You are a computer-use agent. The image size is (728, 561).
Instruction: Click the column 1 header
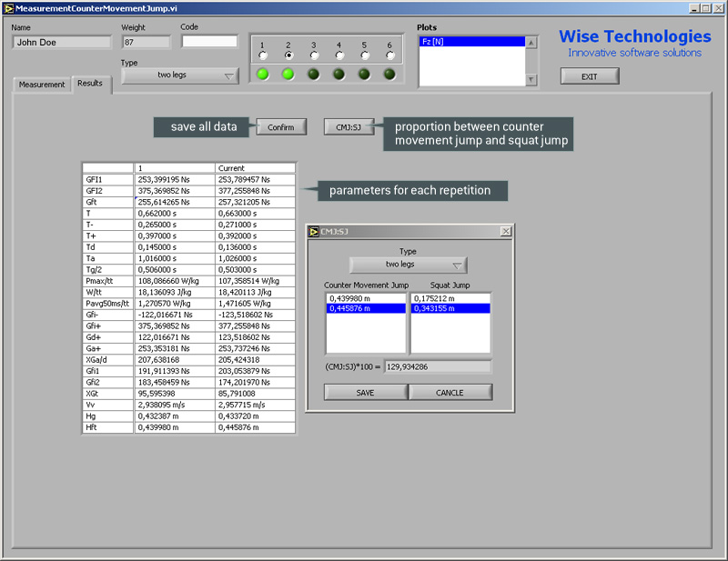click(175, 168)
